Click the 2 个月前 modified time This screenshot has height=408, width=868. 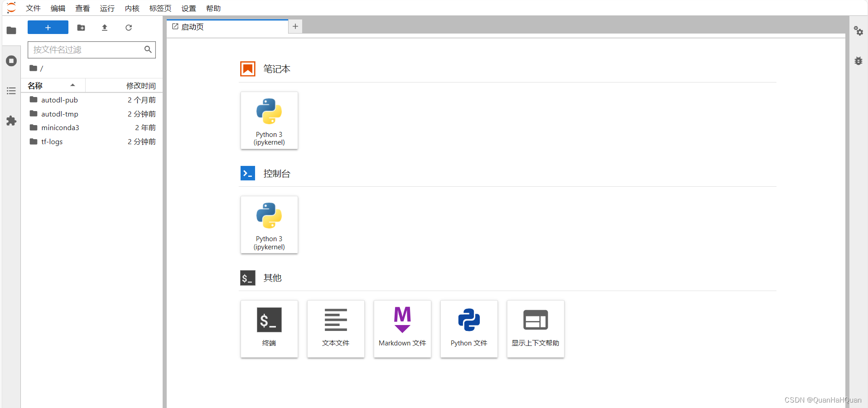point(141,100)
